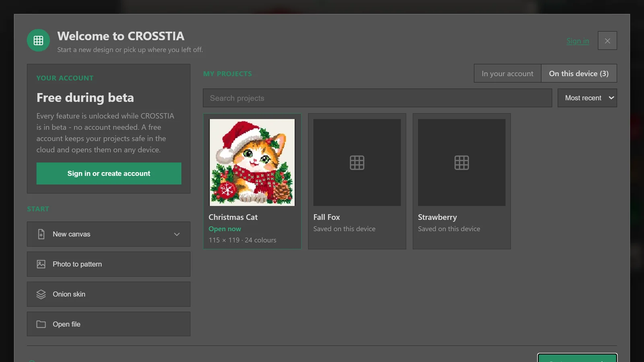The image size is (644, 362).
Task: Open the Most recent sort dropdown
Action: [x=587, y=98]
